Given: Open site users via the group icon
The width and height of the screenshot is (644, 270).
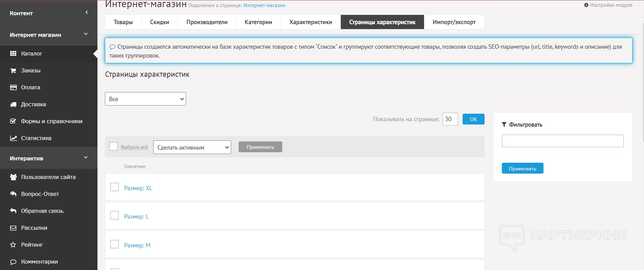Looking at the screenshot, I should coord(13,177).
